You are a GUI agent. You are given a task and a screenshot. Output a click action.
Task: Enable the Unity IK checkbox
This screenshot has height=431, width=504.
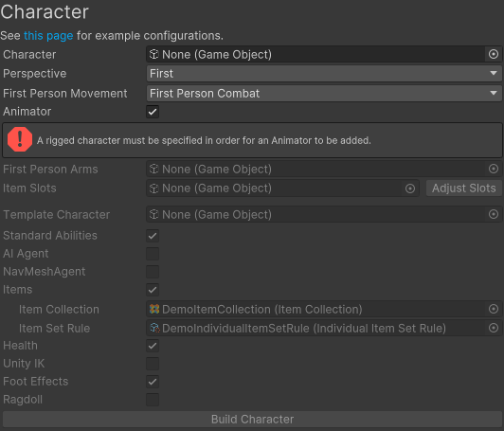pos(153,364)
